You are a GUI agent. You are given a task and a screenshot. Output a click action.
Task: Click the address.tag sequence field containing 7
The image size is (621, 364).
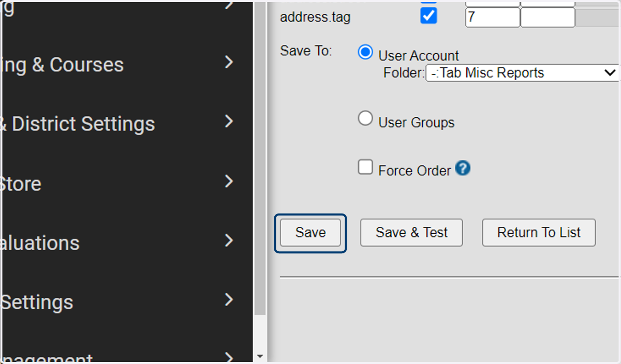[493, 17]
